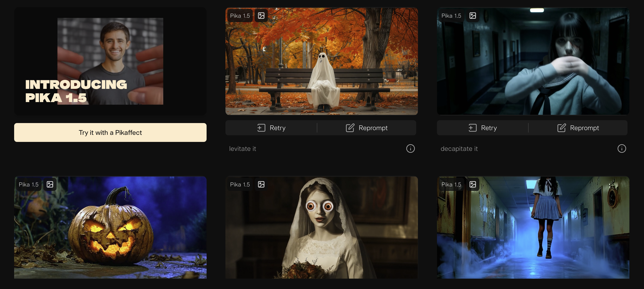The image size is (644, 289).
Task: Click the image icon on the dark hallway girl video
Action: pos(473,16)
